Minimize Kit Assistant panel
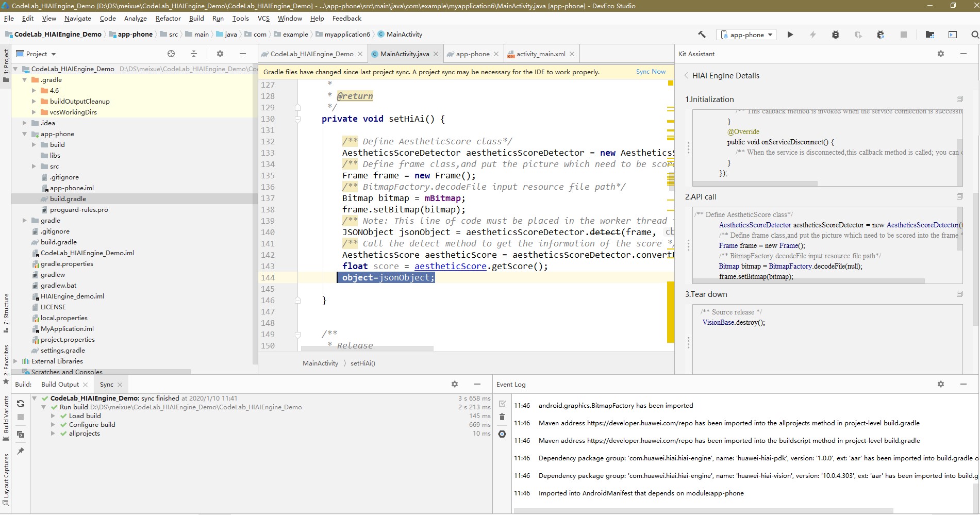This screenshot has height=515, width=980. point(964,54)
